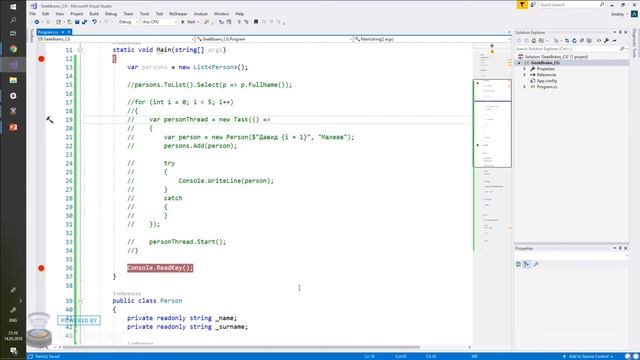
Task: Click Show All Files icon in Solution Explorer
Action: pyautogui.click(x=589, y=40)
